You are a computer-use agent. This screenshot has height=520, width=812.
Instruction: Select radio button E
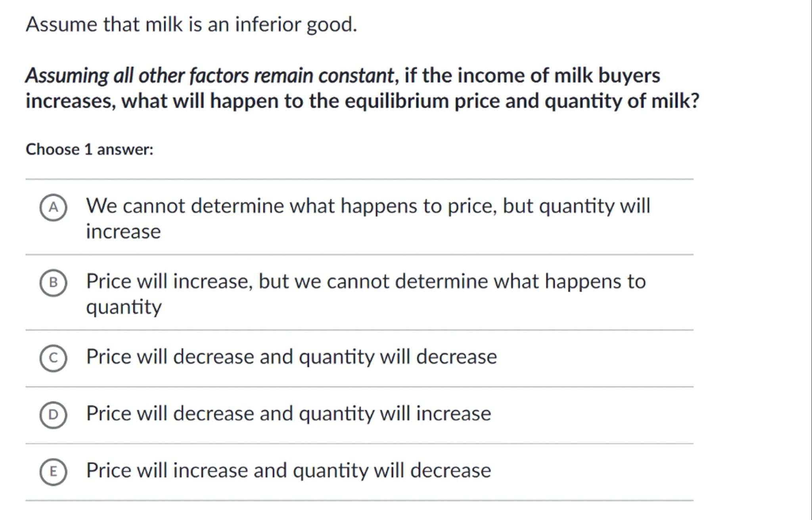[x=53, y=471]
